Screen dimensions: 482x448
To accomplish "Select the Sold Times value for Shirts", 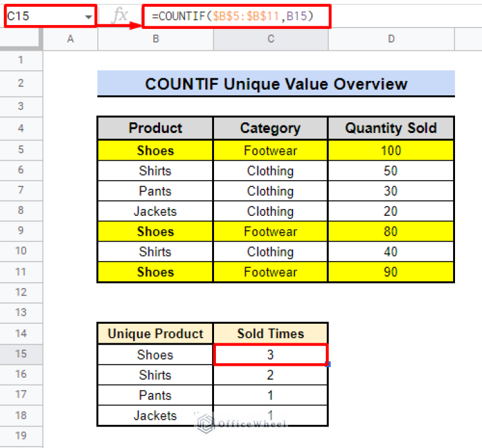I will click(270, 375).
